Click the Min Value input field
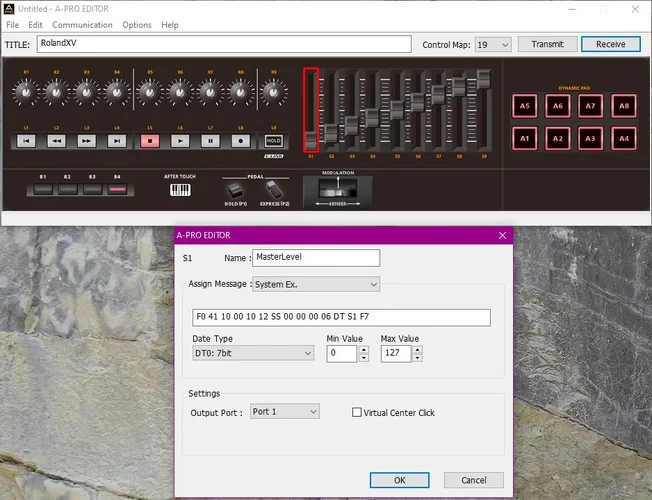 click(342, 354)
